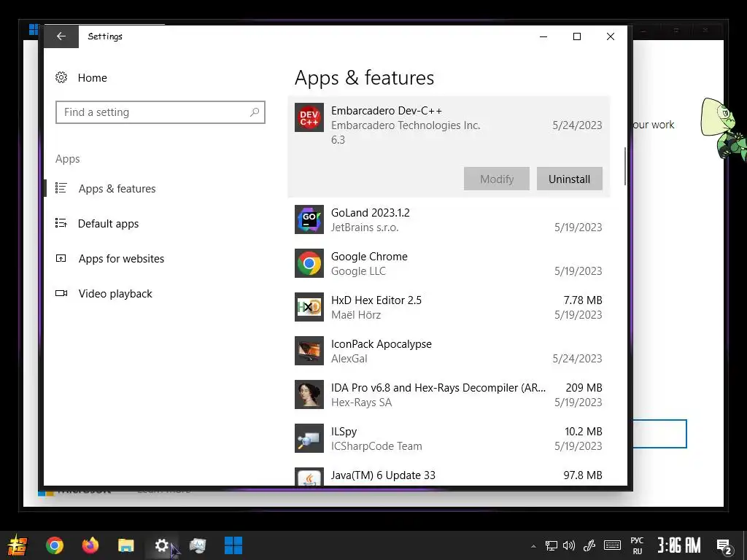Screen dimensions: 747x560
Task: Click the JetBrains s.r.o. publisher text
Action: pyautogui.click(x=365, y=227)
